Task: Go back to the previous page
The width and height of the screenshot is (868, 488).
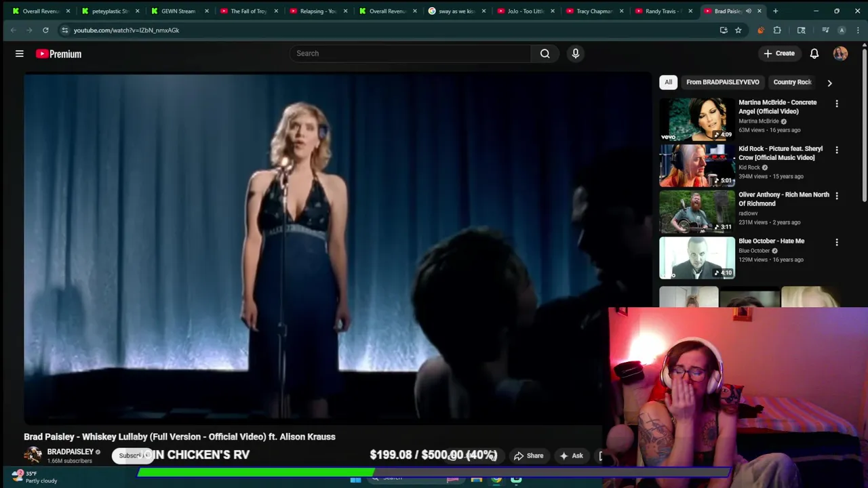Action: click(13, 30)
